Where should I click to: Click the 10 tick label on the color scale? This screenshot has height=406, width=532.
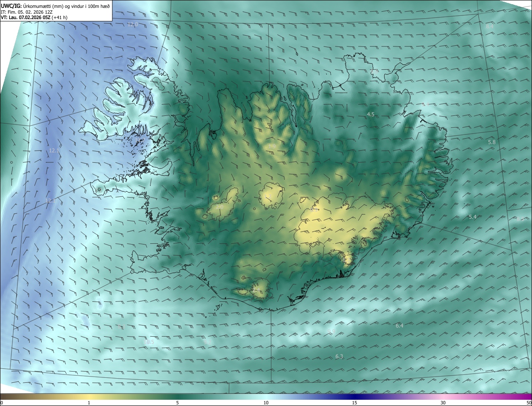point(266,403)
